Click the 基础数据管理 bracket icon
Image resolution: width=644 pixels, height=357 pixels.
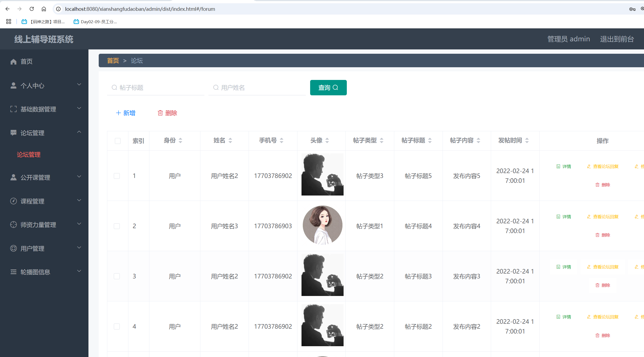pos(13,109)
